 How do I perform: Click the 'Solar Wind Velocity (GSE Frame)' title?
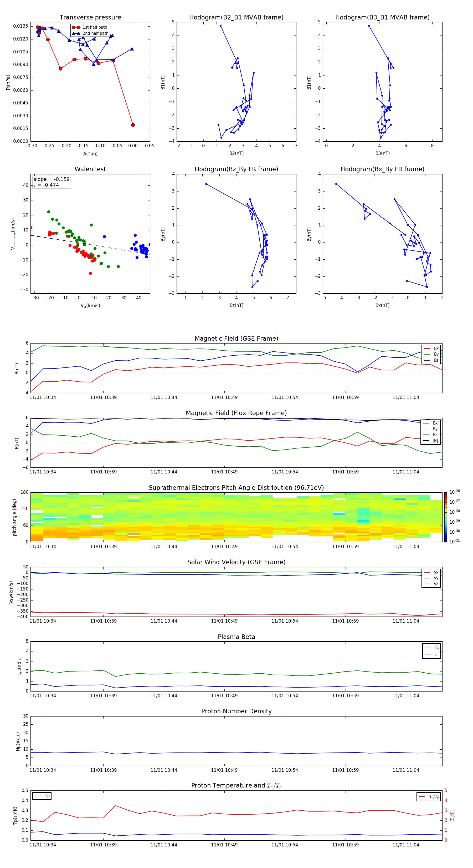(236, 562)
